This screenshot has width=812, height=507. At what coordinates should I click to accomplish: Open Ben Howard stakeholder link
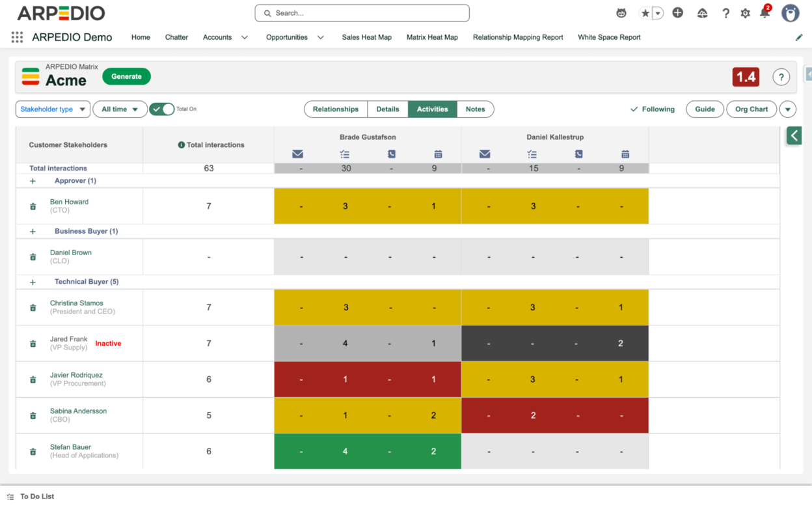click(x=69, y=202)
